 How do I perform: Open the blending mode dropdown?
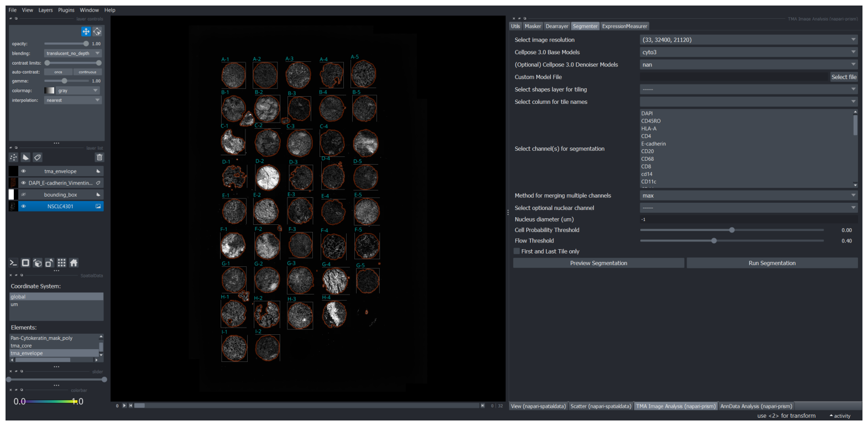point(73,54)
